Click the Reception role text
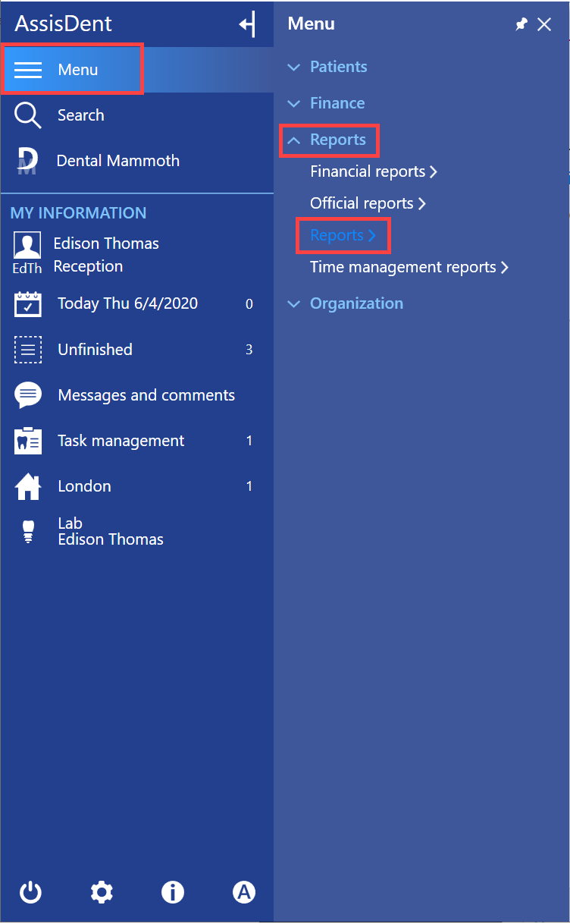 88,266
